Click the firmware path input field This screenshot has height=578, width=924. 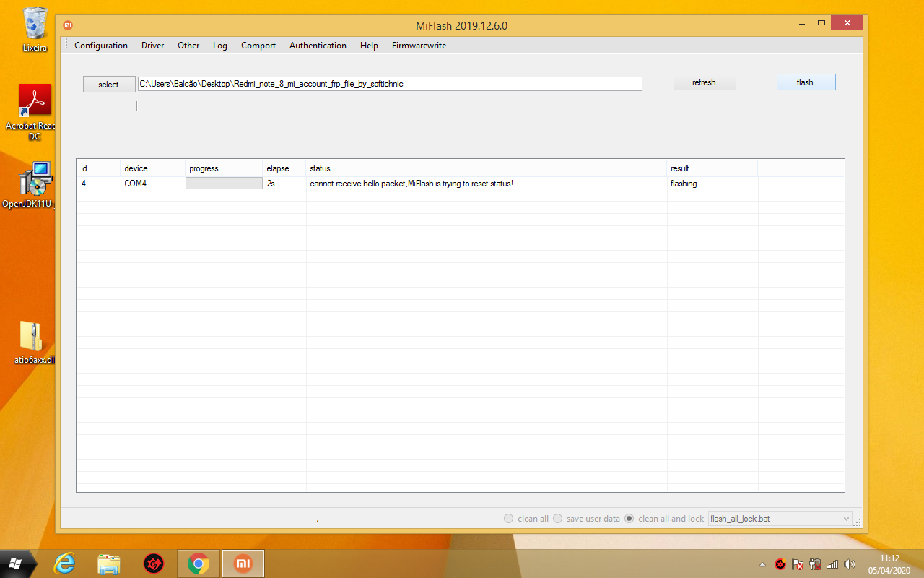click(390, 84)
